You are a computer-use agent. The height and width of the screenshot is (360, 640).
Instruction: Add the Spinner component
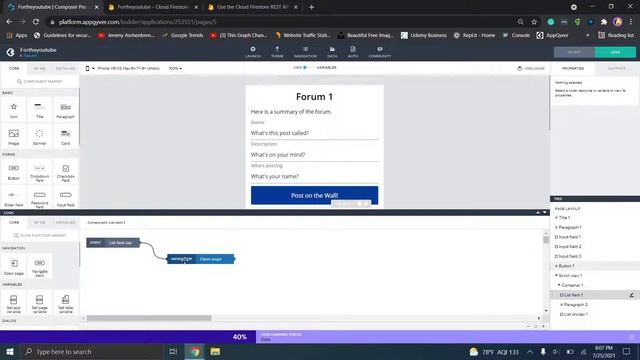click(39, 137)
